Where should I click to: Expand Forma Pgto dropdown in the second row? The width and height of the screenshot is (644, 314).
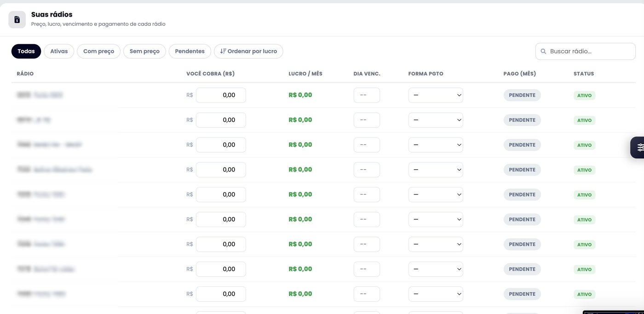[x=436, y=120]
